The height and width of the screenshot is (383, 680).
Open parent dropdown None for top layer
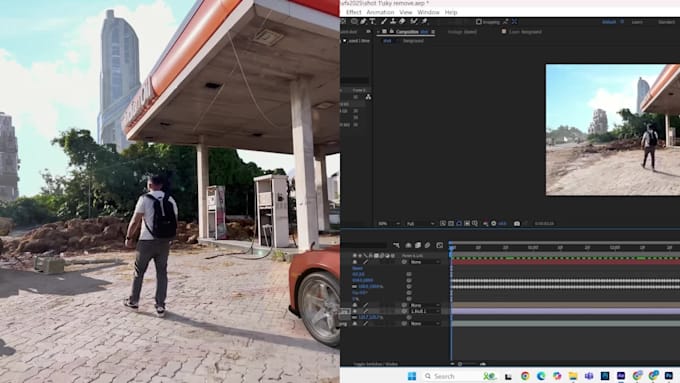(424, 262)
